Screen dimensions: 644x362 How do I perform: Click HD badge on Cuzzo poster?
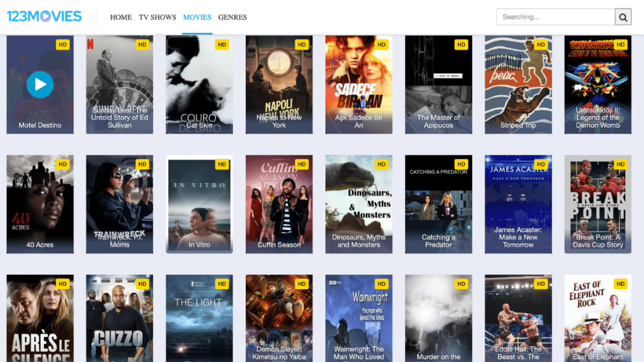(142, 283)
